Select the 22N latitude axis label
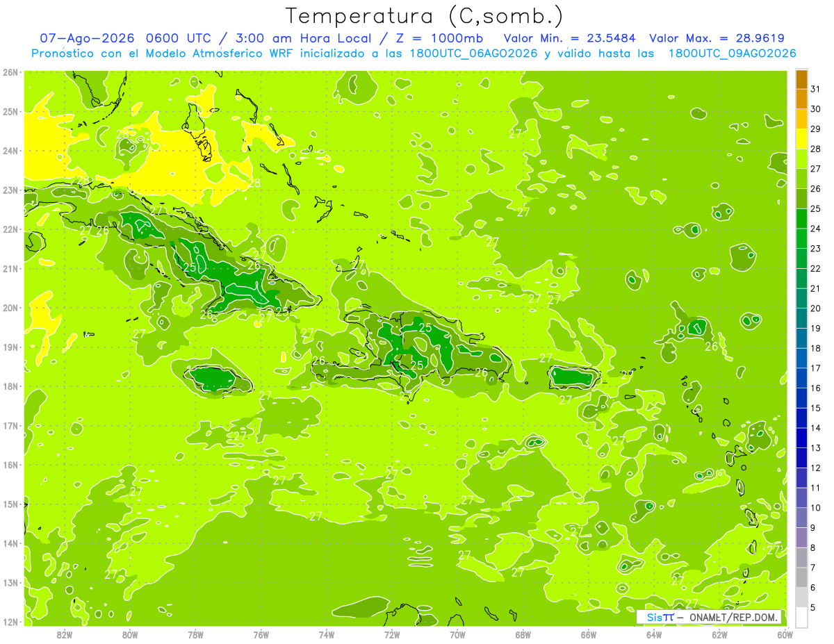 pos(10,229)
